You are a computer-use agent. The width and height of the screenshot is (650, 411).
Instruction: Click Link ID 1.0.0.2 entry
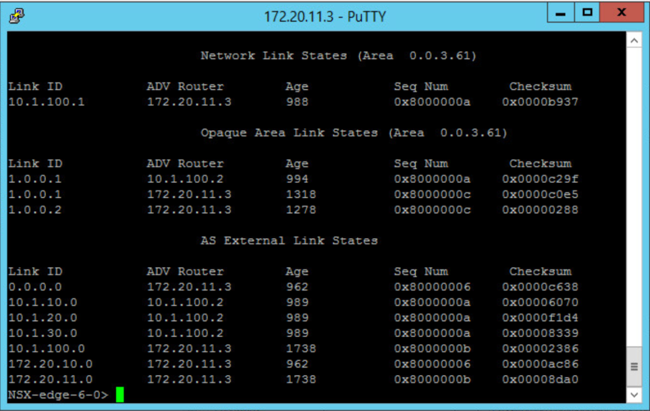point(35,209)
